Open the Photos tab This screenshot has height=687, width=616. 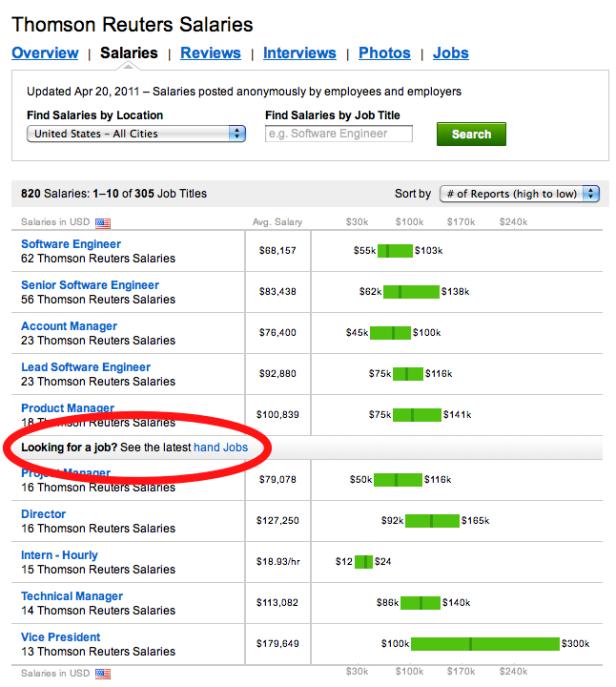(x=384, y=53)
